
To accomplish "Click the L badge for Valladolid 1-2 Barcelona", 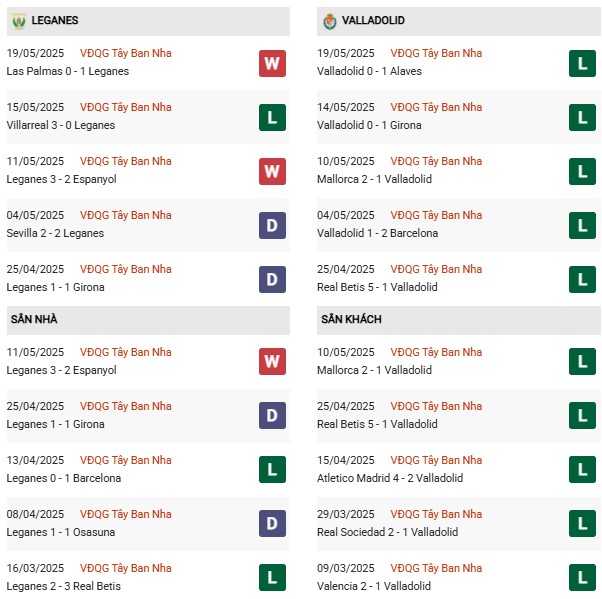I will coord(582,225).
